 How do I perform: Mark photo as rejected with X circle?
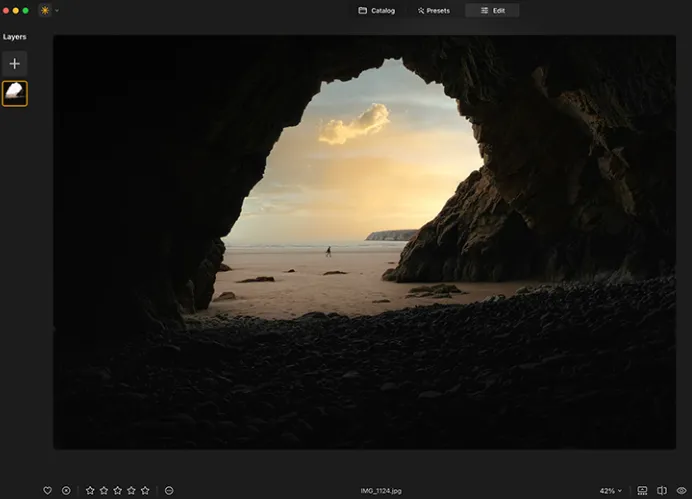click(66, 491)
